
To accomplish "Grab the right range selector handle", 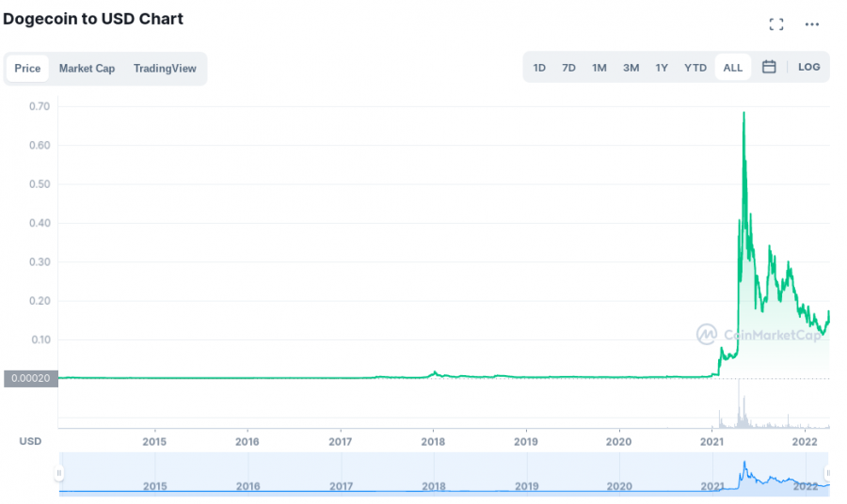I will pyautogui.click(x=828, y=473).
